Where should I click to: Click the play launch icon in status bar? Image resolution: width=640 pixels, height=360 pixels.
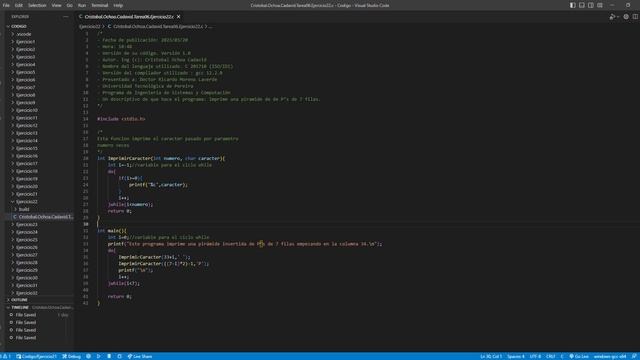click(x=99, y=356)
